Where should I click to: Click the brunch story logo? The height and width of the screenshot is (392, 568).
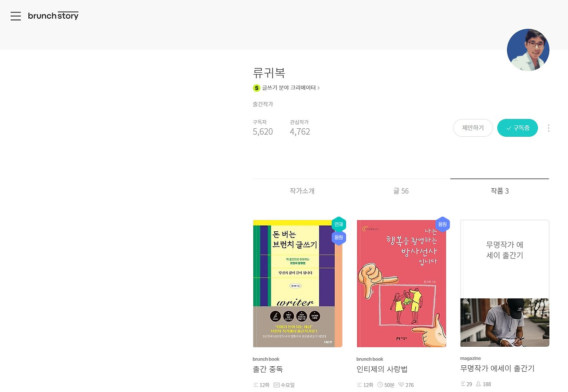pyautogui.click(x=53, y=16)
